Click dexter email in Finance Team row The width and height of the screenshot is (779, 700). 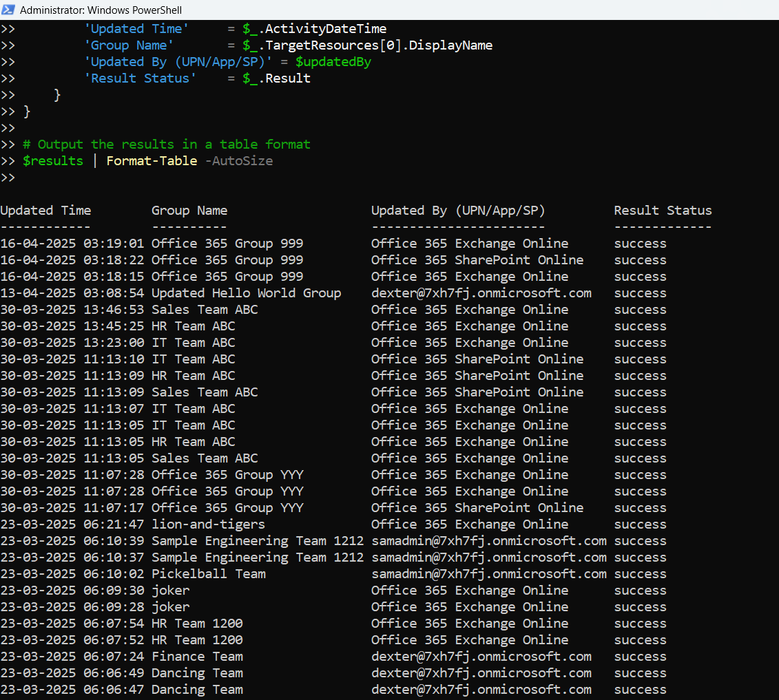481,657
